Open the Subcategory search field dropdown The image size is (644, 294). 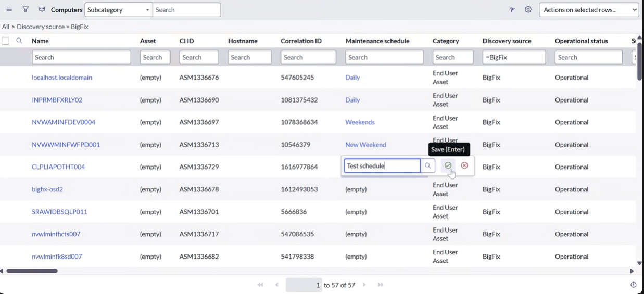pos(118,10)
